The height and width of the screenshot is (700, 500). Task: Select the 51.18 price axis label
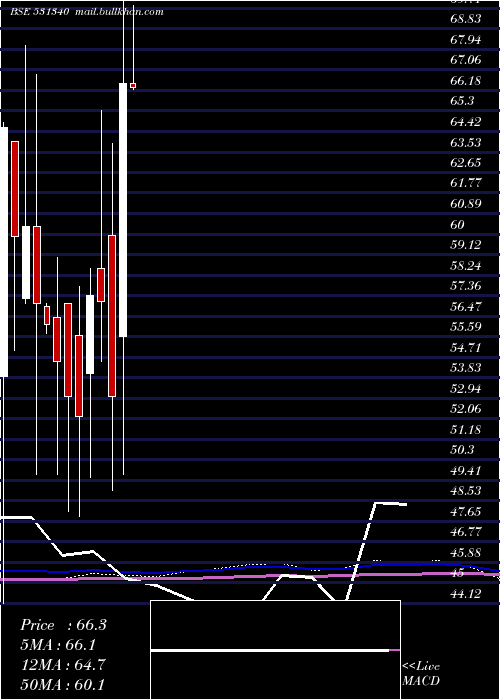466,430
